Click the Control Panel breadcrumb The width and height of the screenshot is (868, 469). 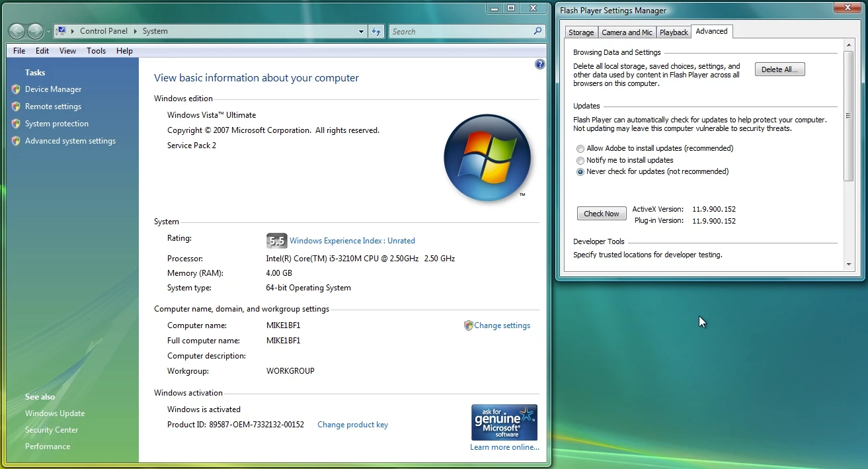[104, 31]
